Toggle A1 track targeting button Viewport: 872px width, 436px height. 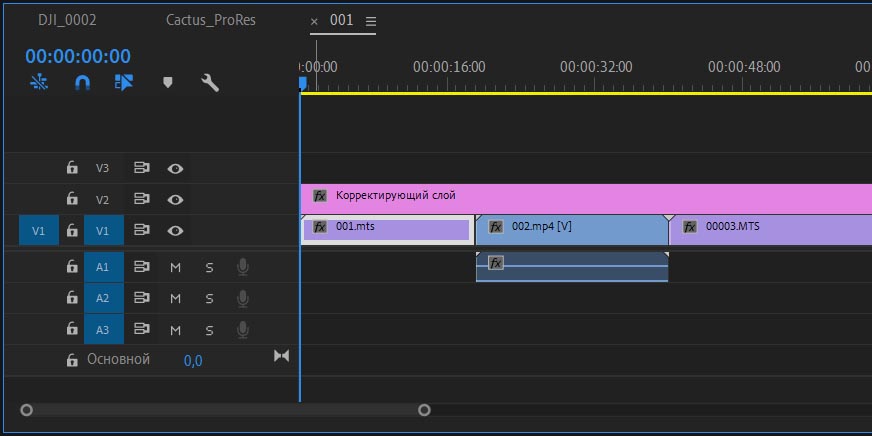tap(103, 267)
